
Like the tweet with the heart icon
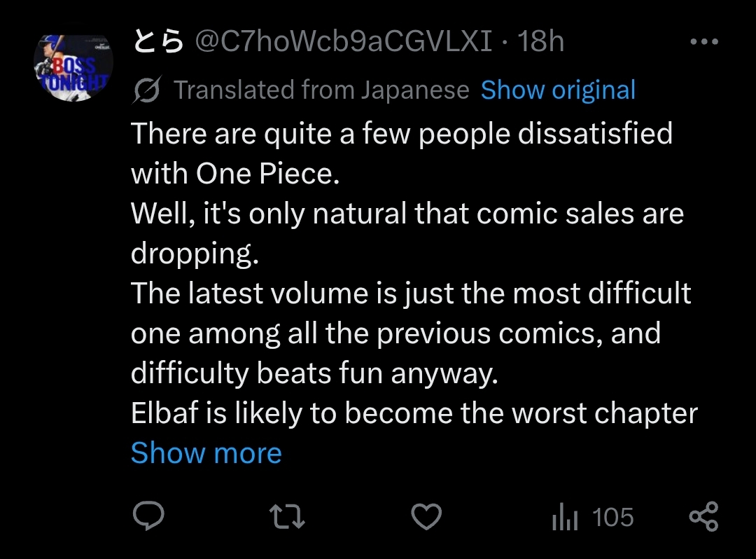coord(426,516)
